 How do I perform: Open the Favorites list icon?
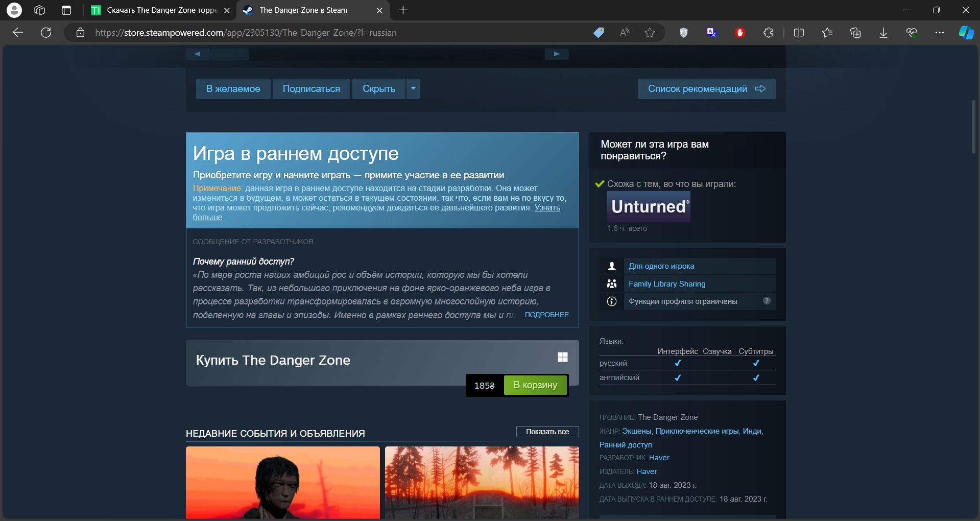(x=827, y=33)
